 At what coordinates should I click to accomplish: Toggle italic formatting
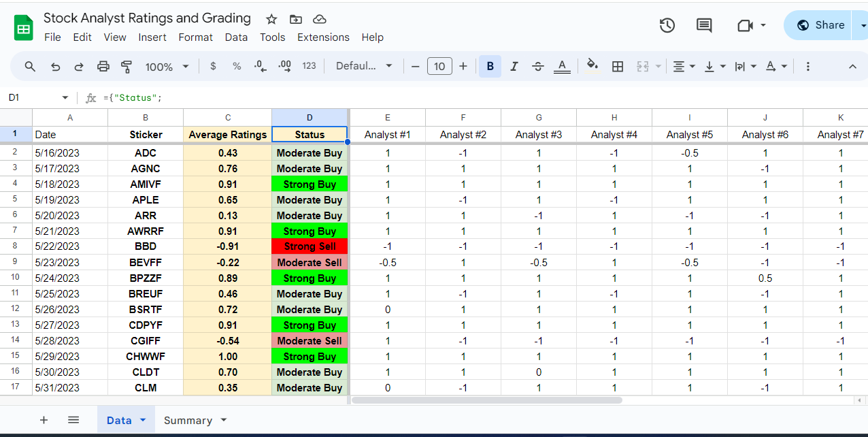click(x=514, y=66)
